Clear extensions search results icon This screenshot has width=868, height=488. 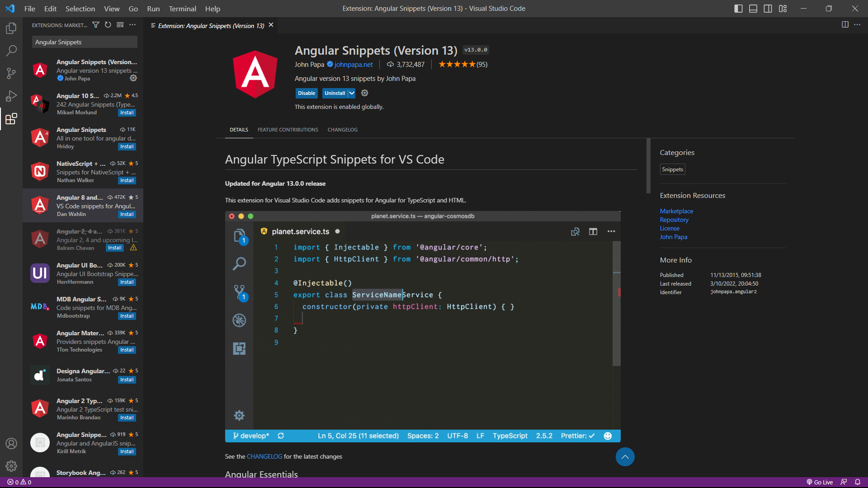120,25
